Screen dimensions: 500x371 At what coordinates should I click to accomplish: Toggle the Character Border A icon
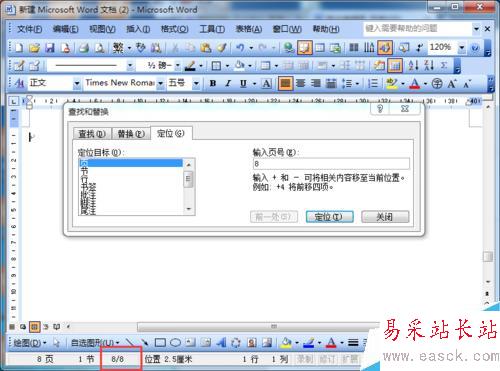[266, 83]
